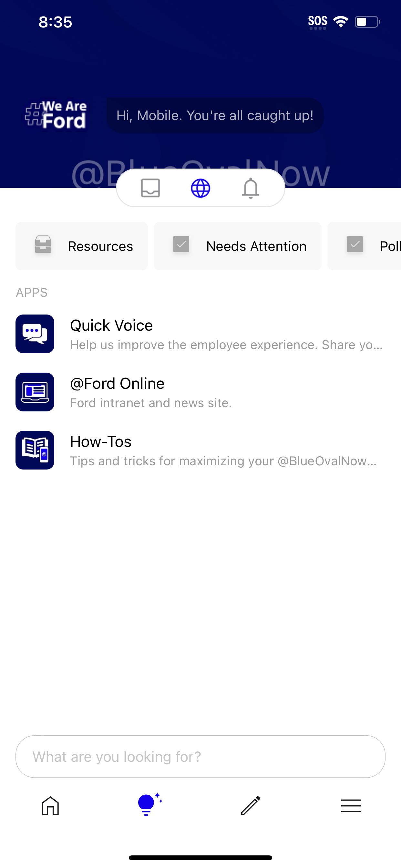Open '@Ford Online' title text
Image resolution: width=401 pixels, height=868 pixels.
[117, 383]
